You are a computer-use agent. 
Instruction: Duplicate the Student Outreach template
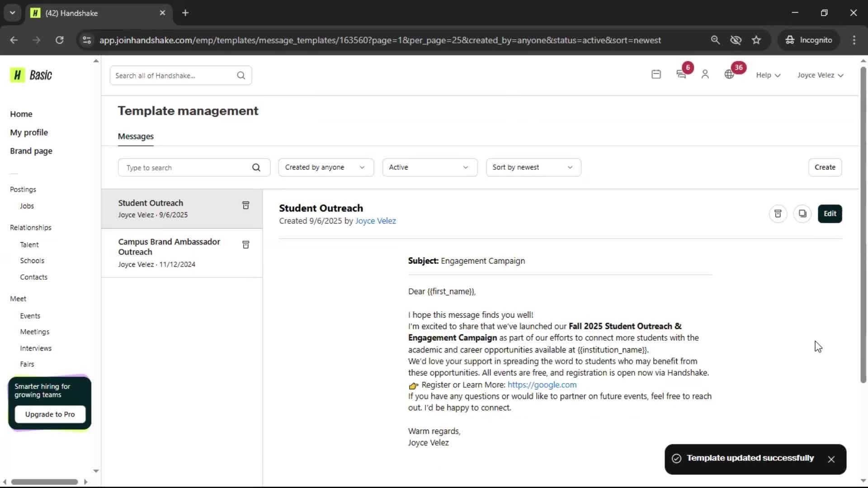click(802, 214)
